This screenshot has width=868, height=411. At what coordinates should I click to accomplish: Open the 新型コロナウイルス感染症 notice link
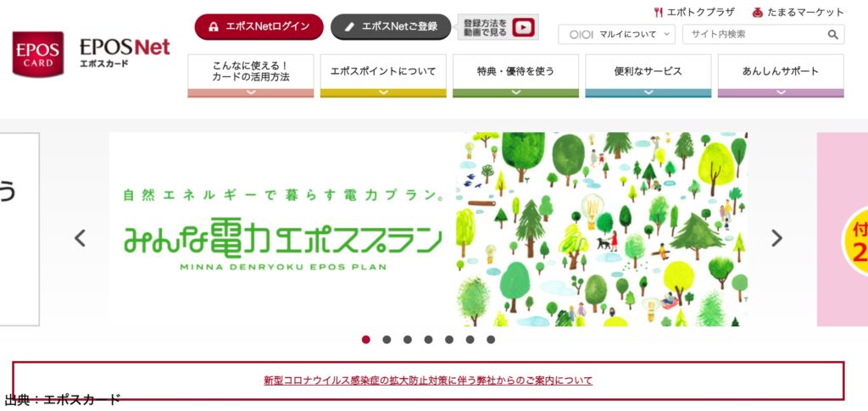click(x=428, y=380)
